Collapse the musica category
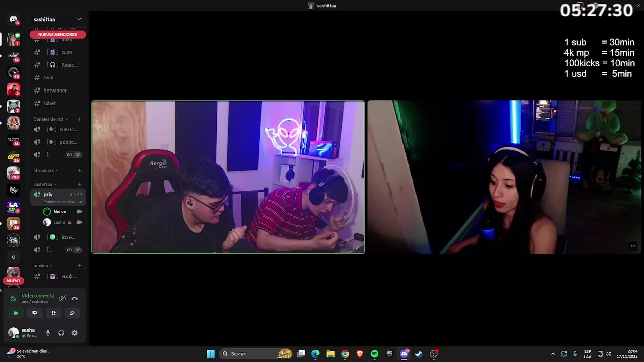This screenshot has height=362, width=644. [43, 266]
